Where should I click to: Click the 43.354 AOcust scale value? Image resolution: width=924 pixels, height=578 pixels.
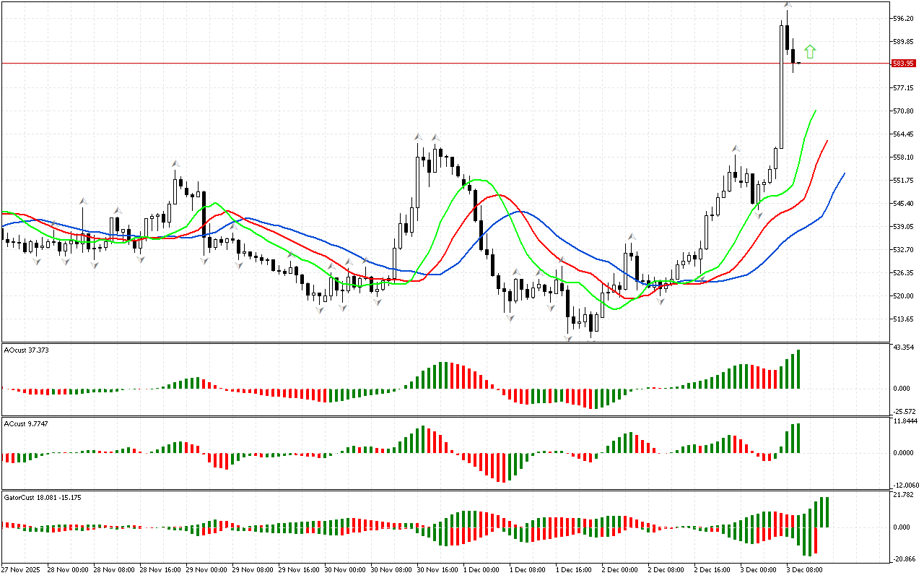(x=905, y=349)
